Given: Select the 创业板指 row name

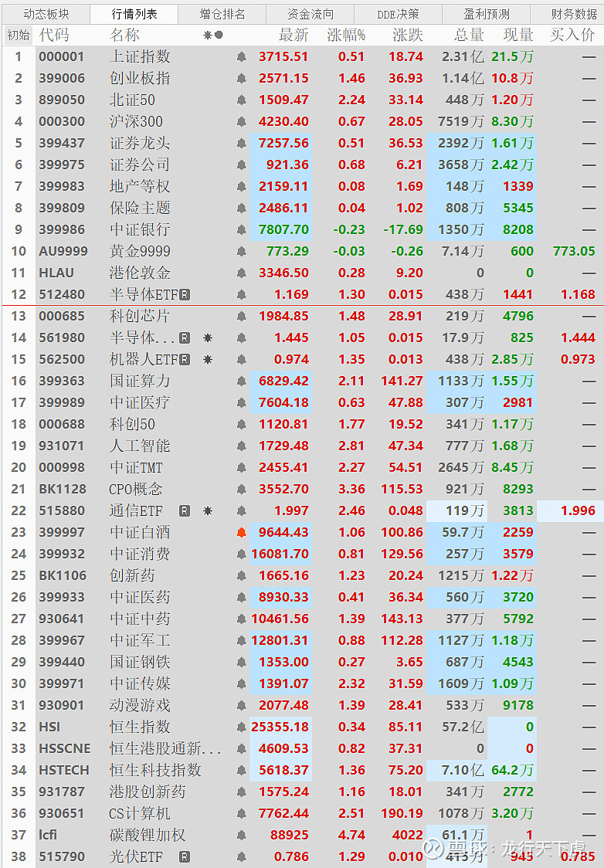Looking at the screenshot, I should [140, 79].
